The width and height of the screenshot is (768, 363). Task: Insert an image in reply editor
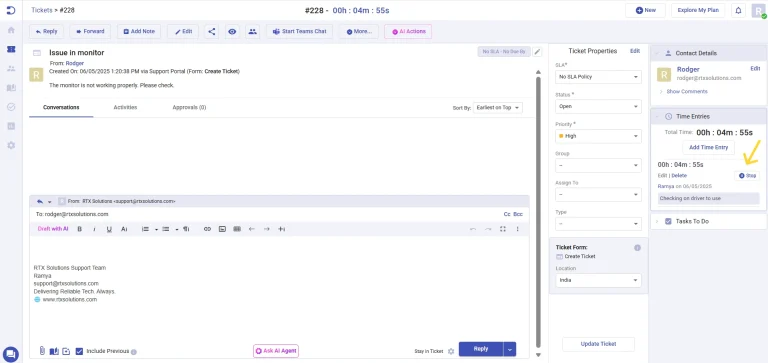click(222, 229)
